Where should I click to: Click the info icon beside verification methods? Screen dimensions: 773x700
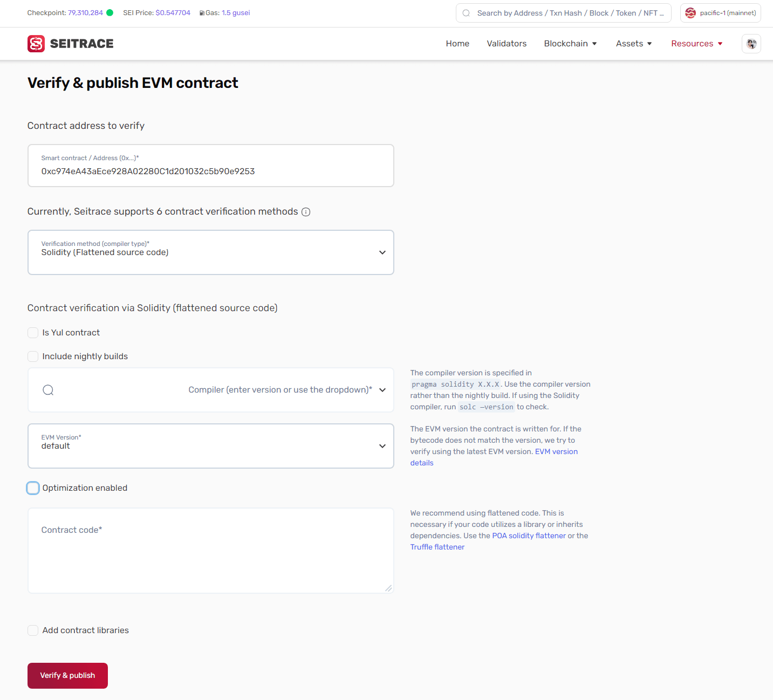(x=306, y=212)
